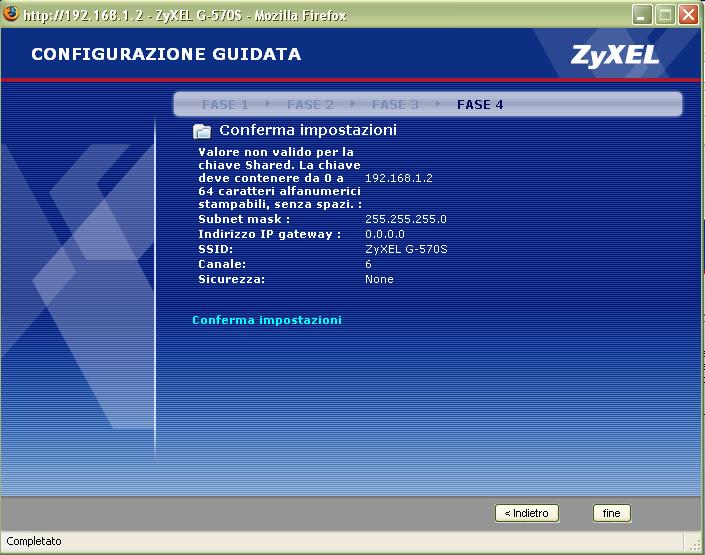705x555 pixels.
Task: Select the FASE 3 step
Action: [x=395, y=105]
